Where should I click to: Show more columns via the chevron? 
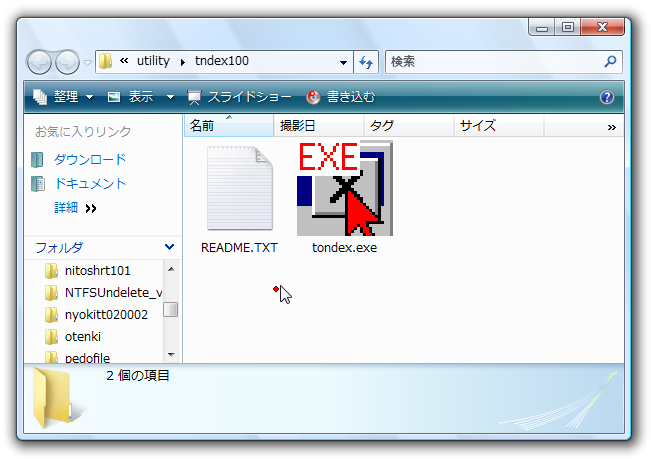click(x=612, y=127)
